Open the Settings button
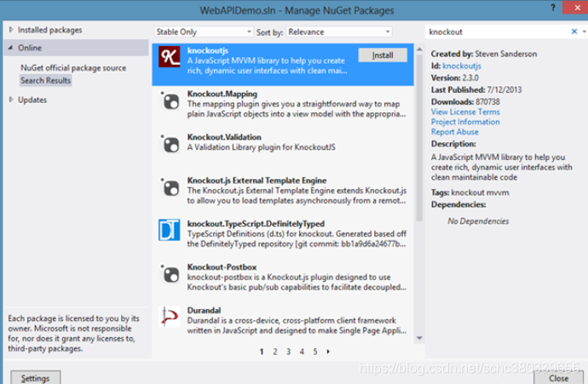Viewport: 588px width, 384px height. click(36, 378)
